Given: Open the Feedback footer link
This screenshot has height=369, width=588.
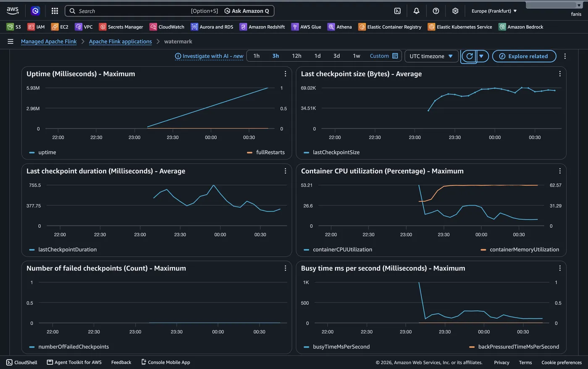Looking at the screenshot, I should tap(121, 362).
